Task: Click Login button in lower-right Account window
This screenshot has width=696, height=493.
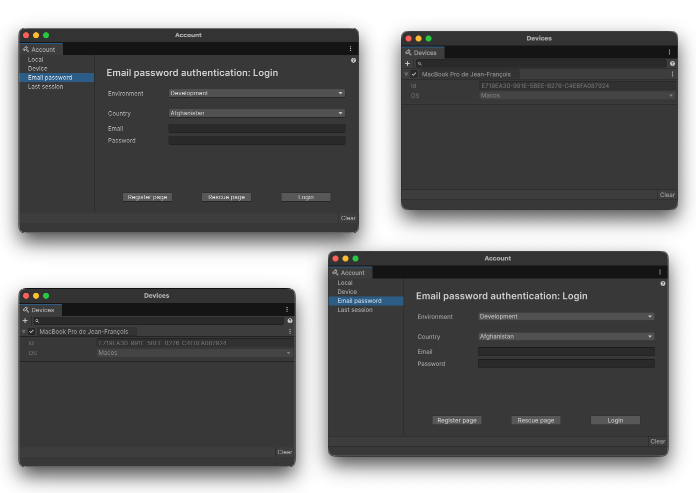Action: (615, 420)
